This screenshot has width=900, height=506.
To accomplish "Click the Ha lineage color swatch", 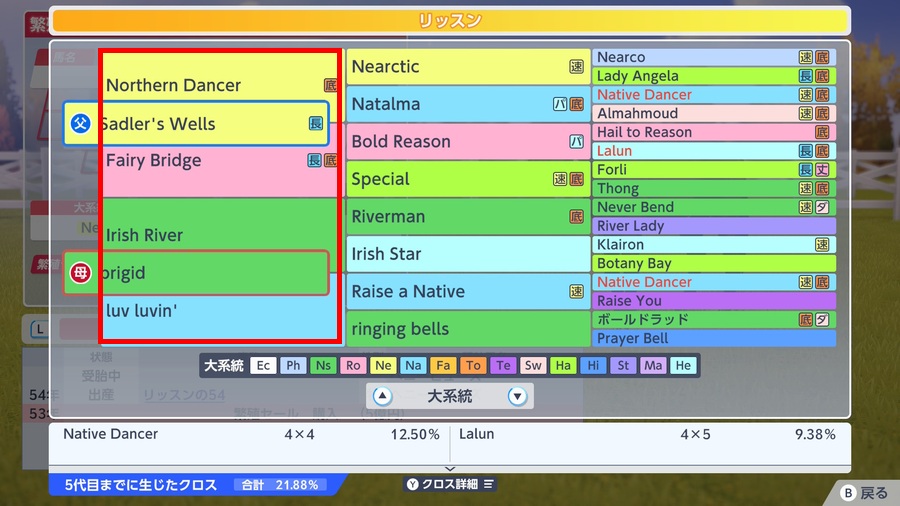I will tap(563, 365).
